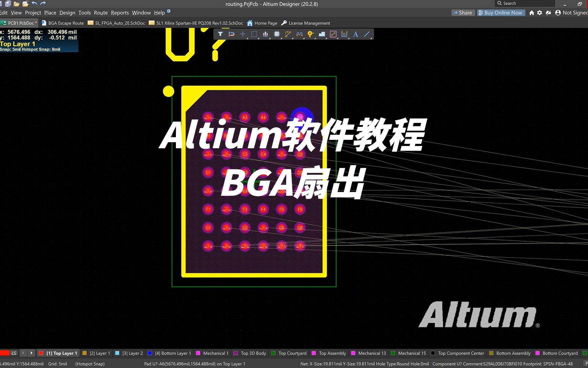
Task: Select the interactive length tuning tool
Action: (x=299, y=34)
